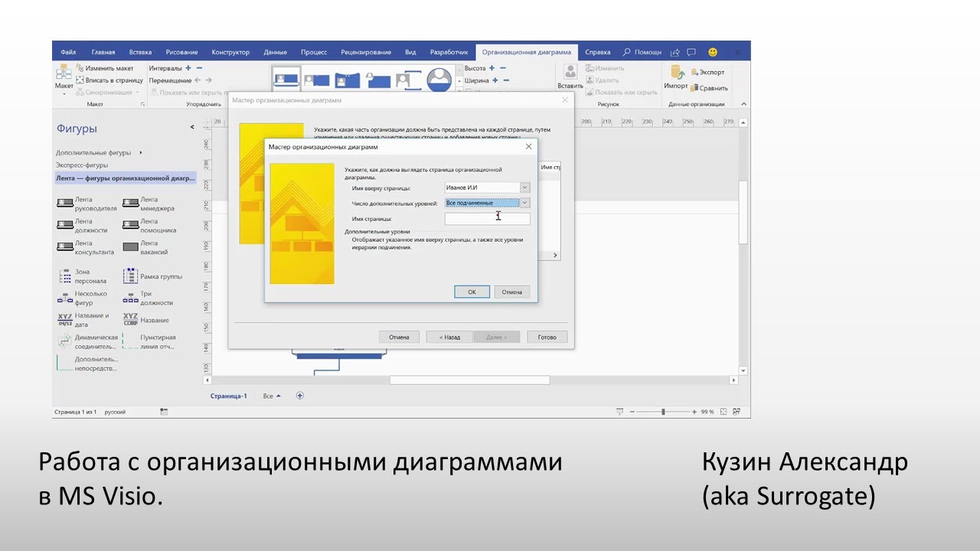980x551 pixels.
Task: Switch to the Главная tab
Action: pos(103,52)
